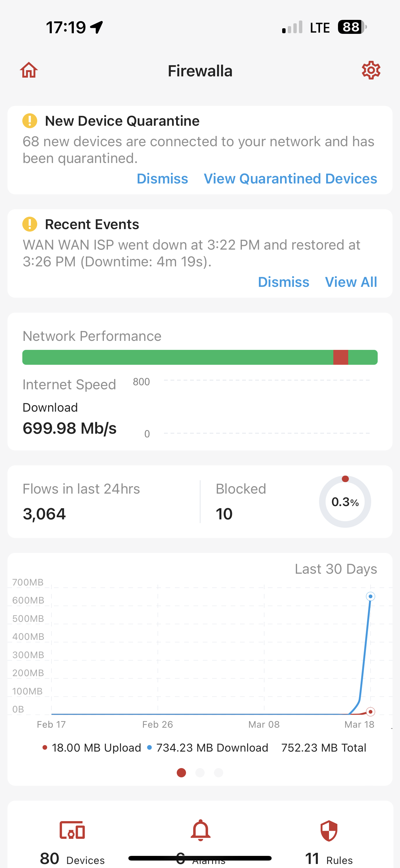Open settings via the gear icon
The image size is (400, 868).
click(x=371, y=70)
